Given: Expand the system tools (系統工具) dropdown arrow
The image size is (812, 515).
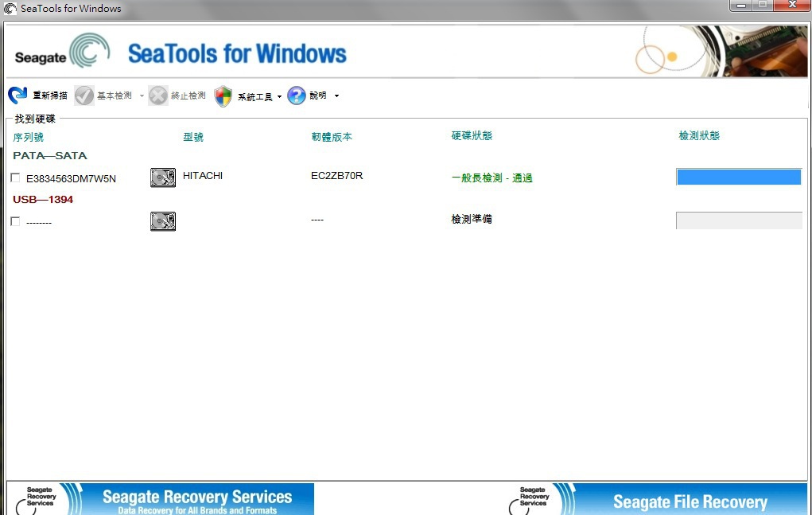Looking at the screenshot, I should [x=280, y=96].
